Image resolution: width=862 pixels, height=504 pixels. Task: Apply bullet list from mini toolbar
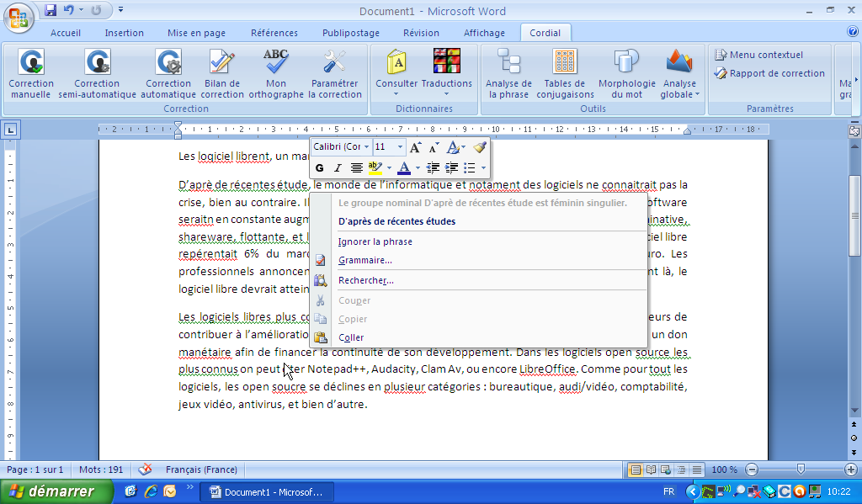click(470, 167)
